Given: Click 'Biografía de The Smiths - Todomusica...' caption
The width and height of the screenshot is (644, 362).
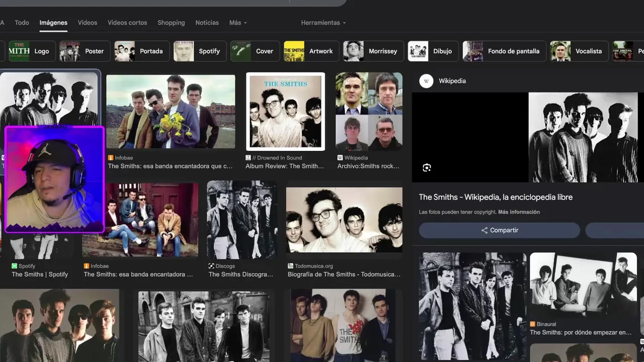Looking at the screenshot, I should 344,275.
